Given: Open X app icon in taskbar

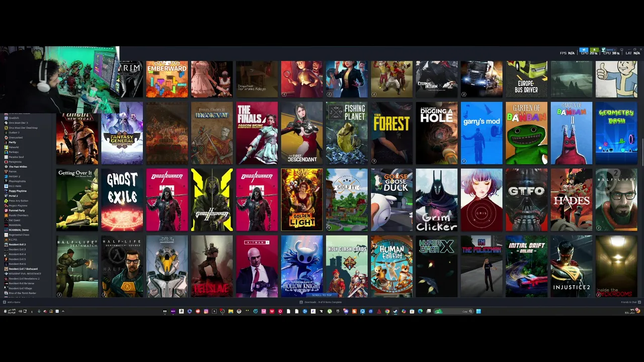Looking at the screenshot, I should [x=214, y=311].
